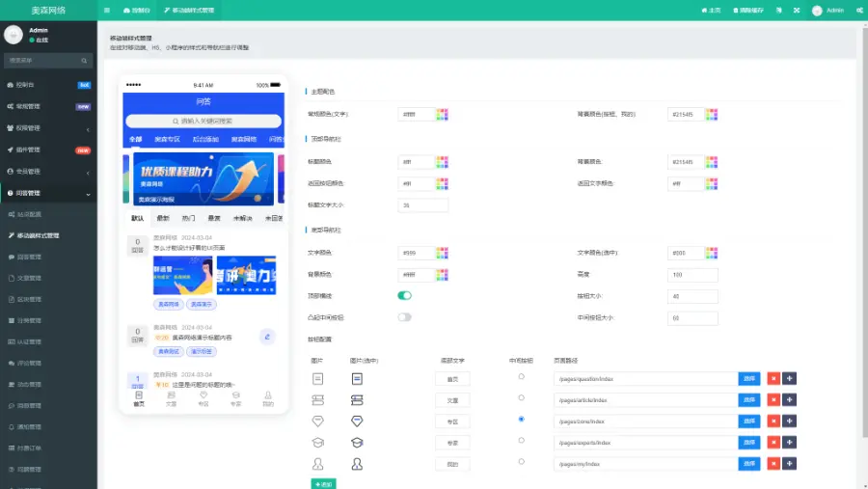Click the fullscreen icon in top header
The height and width of the screenshot is (489, 868).
click(x=797, y=10)
